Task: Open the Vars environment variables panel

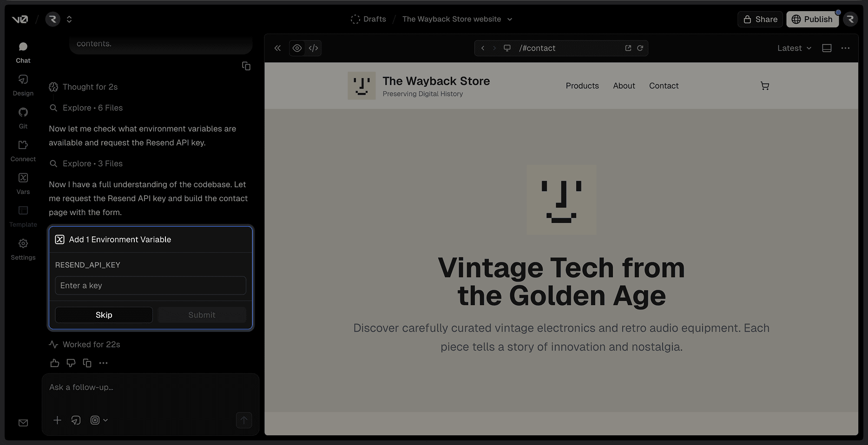Action: 23,183
